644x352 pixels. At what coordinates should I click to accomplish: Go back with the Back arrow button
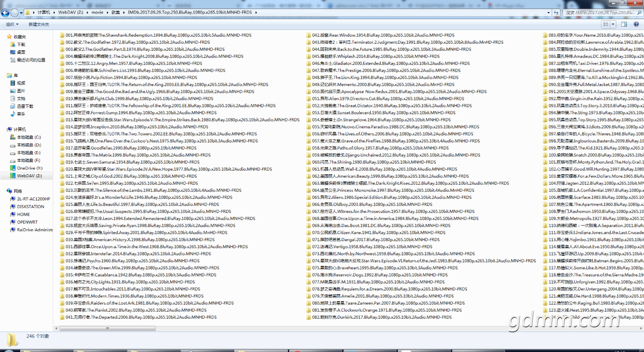(6, 12)
